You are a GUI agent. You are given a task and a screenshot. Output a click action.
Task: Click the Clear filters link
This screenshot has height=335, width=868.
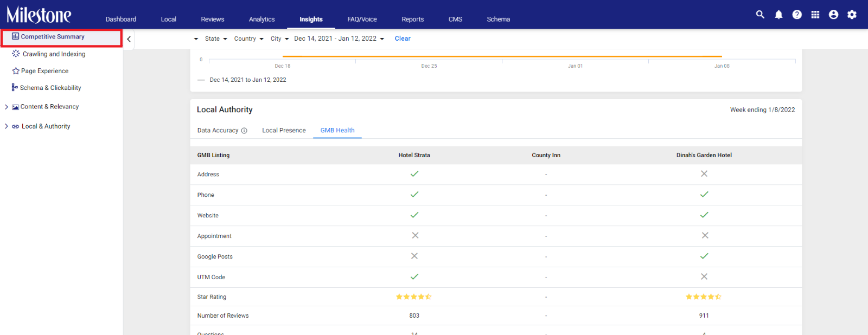(x=403, y=38)
